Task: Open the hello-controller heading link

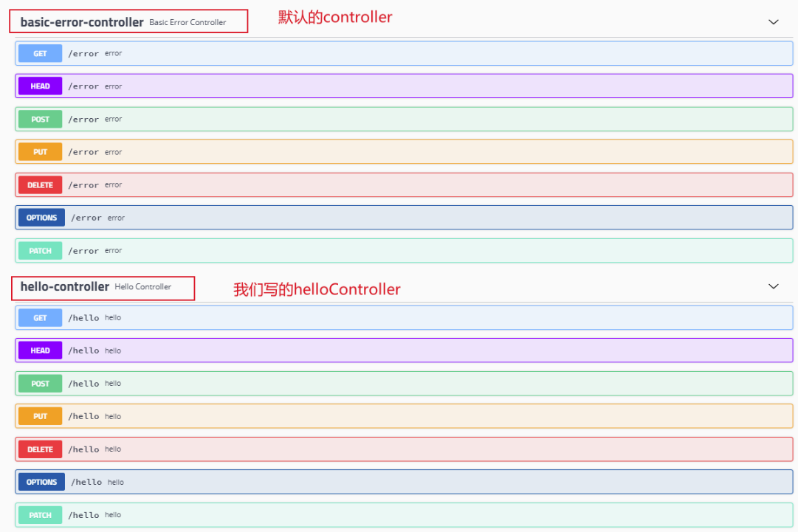Action: (x=65, y=287)
